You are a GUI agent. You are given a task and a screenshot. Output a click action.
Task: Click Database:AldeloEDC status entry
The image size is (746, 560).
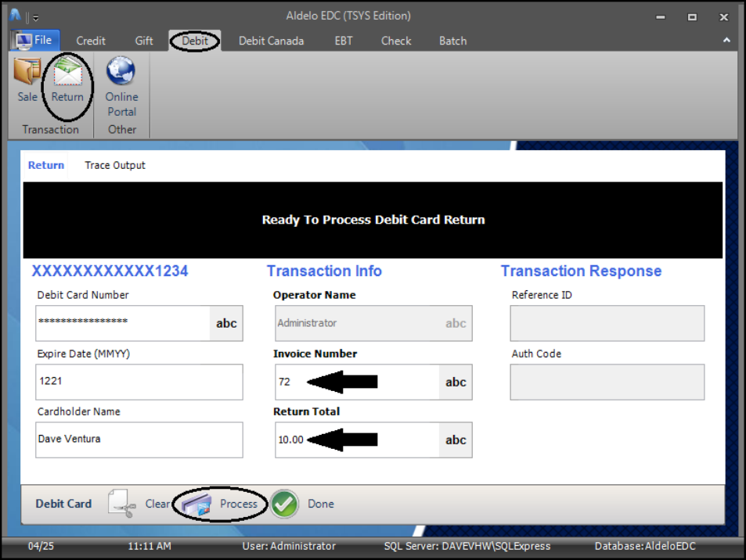click(x=645, y=546)
